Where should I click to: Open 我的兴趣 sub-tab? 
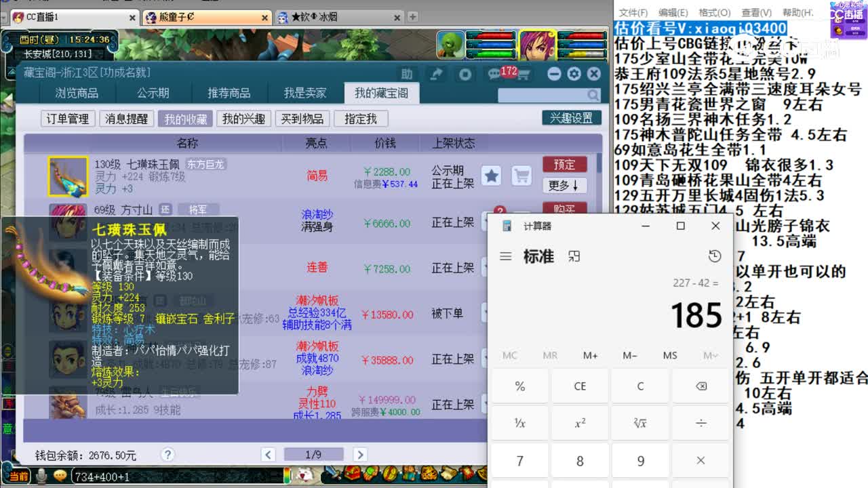243,119
